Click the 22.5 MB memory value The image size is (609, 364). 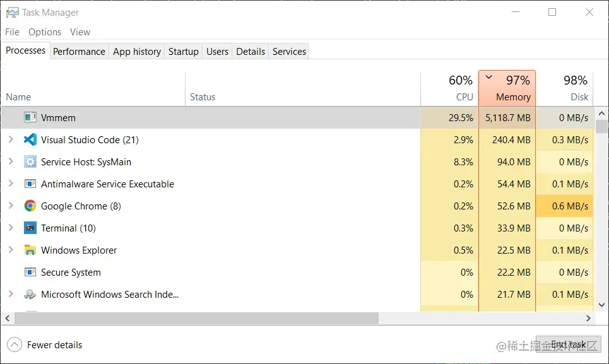coord(514,250)
